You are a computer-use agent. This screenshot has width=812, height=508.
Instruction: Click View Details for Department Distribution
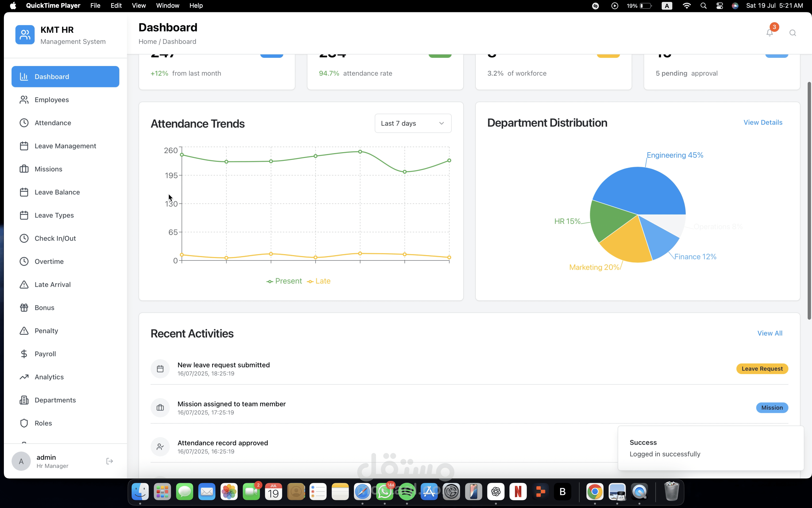[x=763, y=122]
